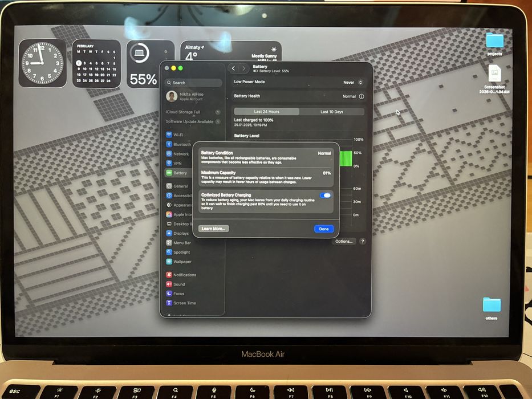Open Wi-Fi settings in the sidebar
The width and height of the screenshot is (532, 399).
tap(174, 135)
